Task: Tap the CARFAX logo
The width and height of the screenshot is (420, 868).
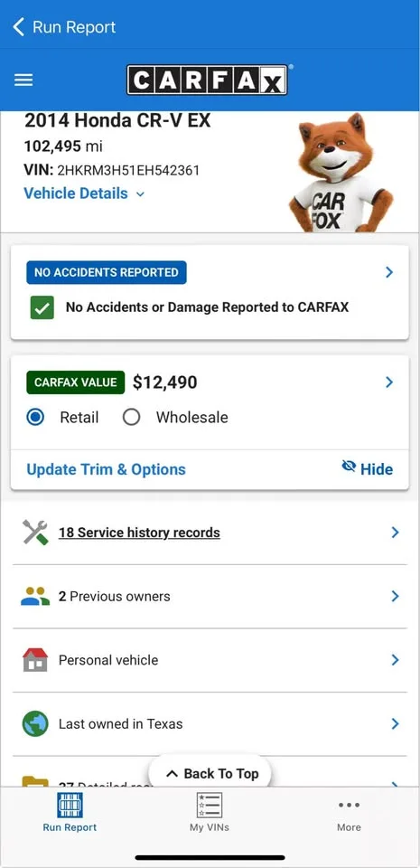Action: click(207, 80)
